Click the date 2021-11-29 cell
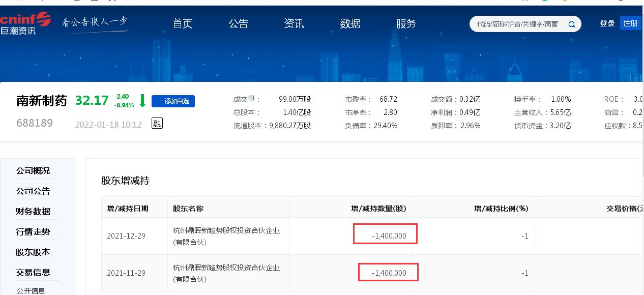The width and height of the screenshot is (644, 295). click(126, 273)
